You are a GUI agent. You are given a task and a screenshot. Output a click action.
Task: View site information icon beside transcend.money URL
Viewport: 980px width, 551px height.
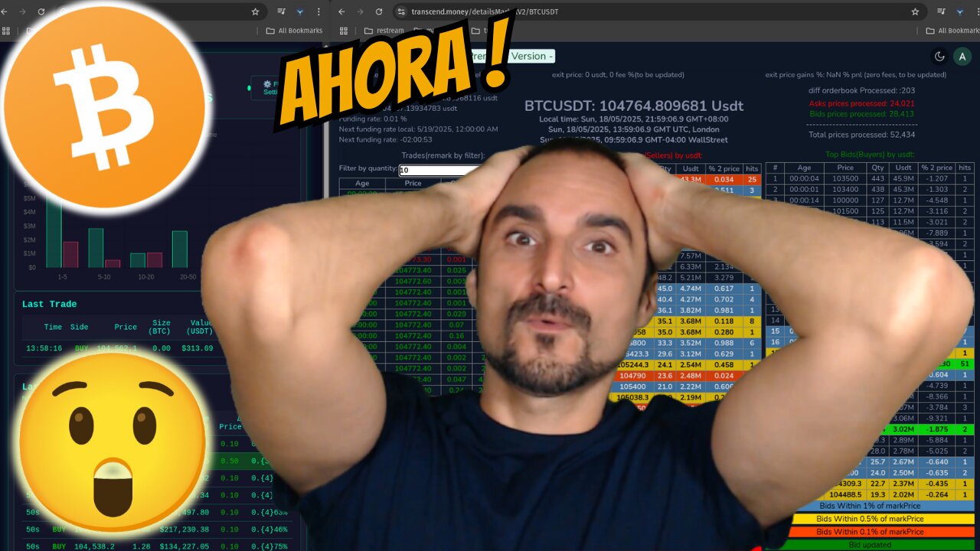tap(400, 12)
